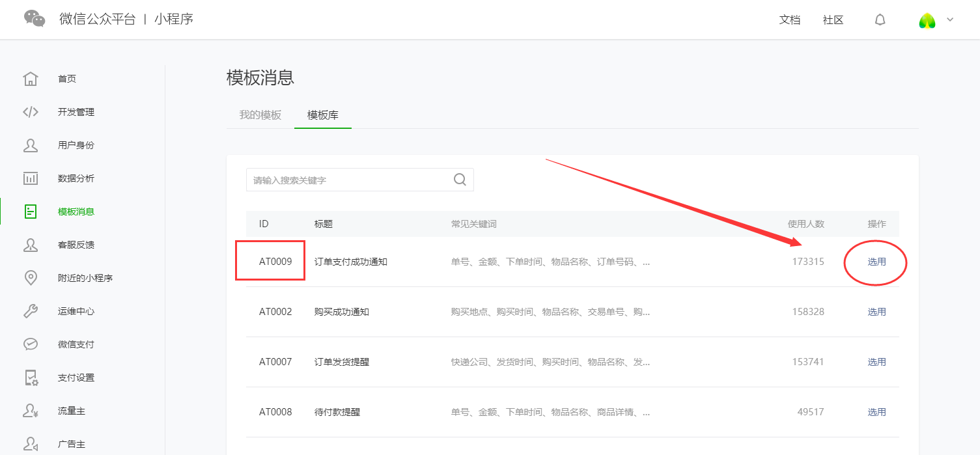Open 数据分析 chart icon

click(31, 178)
